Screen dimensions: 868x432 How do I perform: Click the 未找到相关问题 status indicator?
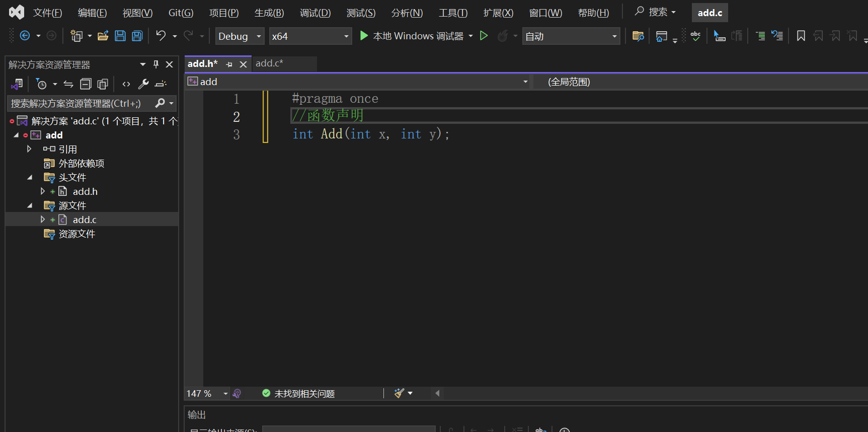click(298, 394)
